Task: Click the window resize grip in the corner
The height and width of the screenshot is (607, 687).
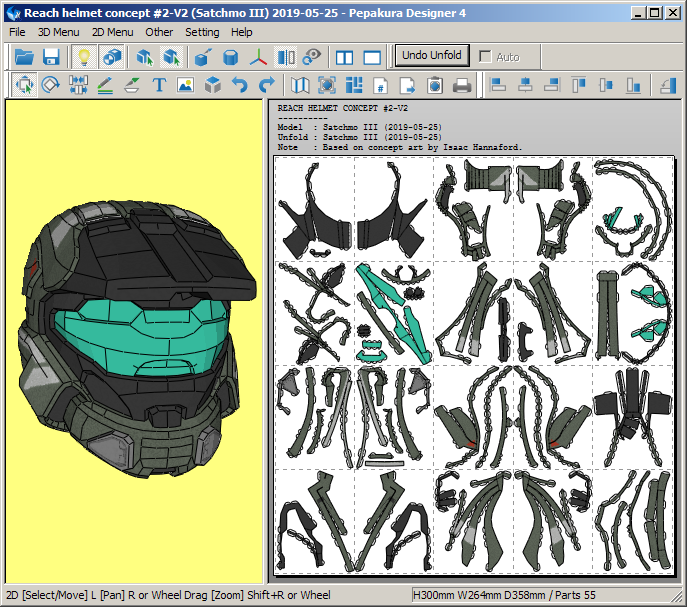Action: point(678,598)
